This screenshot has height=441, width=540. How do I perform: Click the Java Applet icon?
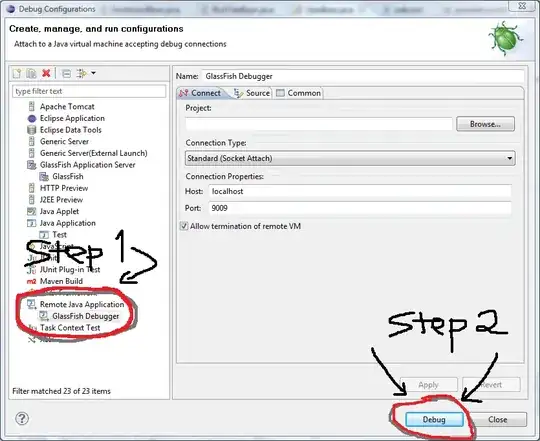[x=32, y=211]
